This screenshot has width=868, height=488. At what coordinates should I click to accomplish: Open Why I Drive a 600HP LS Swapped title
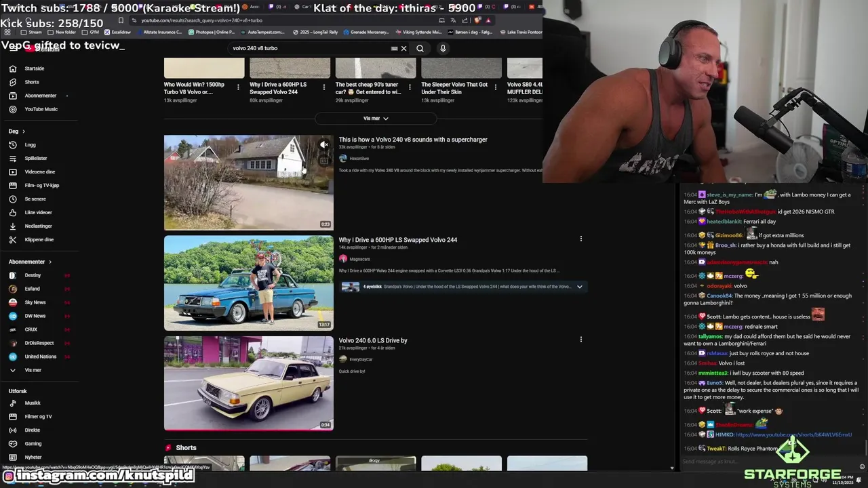(x=398, y=240)
